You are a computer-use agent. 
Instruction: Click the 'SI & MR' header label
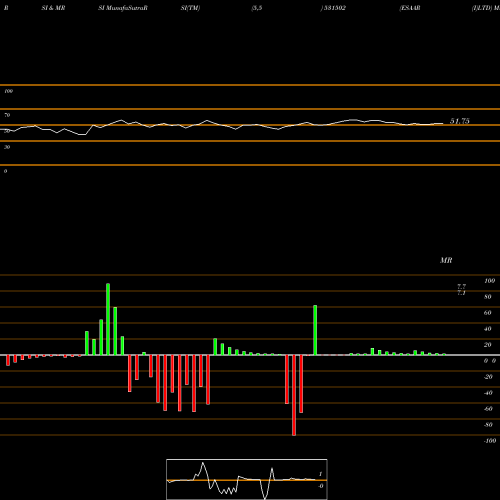tap(53, 8)
